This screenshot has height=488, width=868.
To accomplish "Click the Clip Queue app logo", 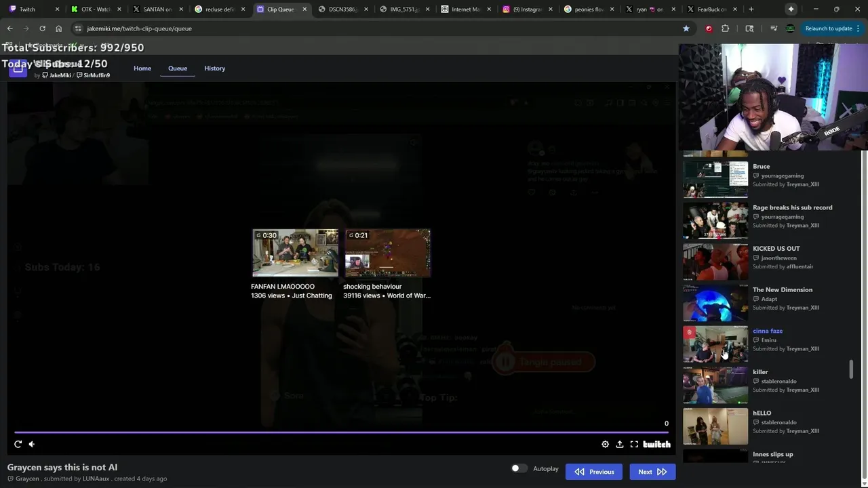I will [x=18, y=68].
